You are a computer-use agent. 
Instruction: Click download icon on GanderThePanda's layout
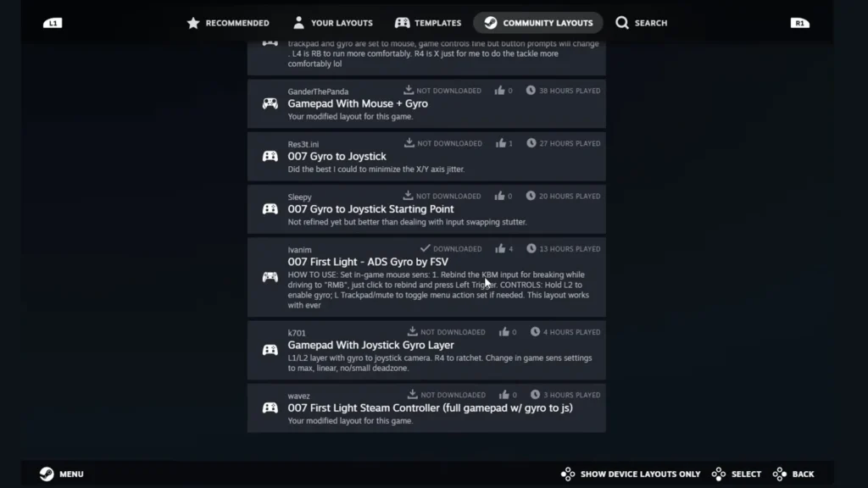409,90
